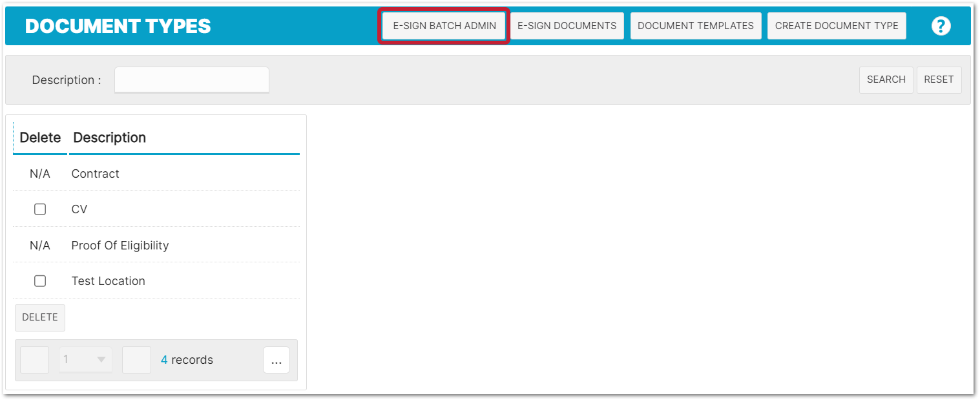Focus the Description search field
This screenshot has width=980, height=400.
(191, 80)
